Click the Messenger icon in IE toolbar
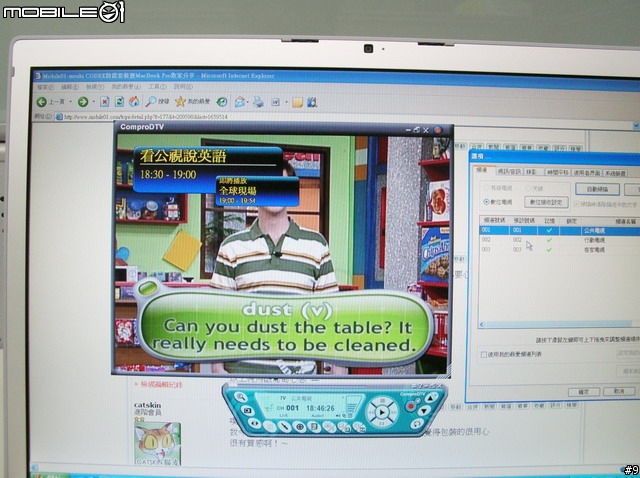Image resolution: width=640 pixels, height=478 pixels. coord(312,102)
